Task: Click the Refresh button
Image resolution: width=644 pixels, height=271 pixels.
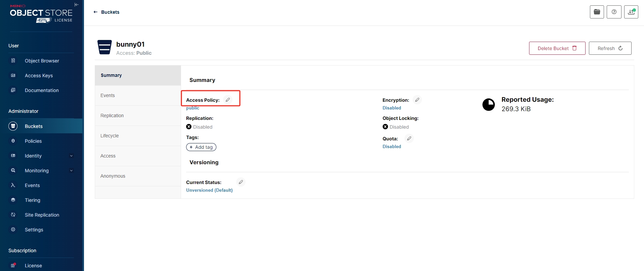Action: [610, 48]
